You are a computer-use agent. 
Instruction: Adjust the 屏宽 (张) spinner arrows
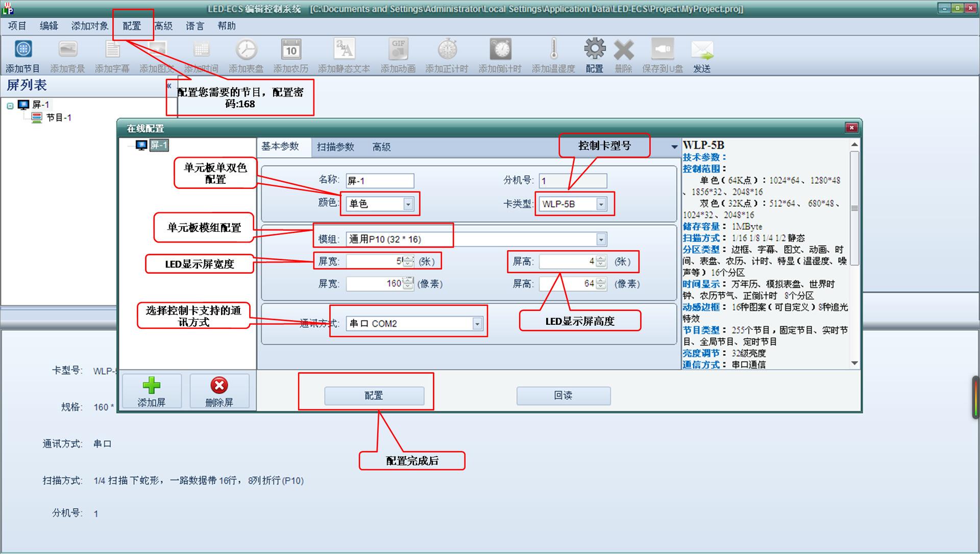[x=408, y=261]
